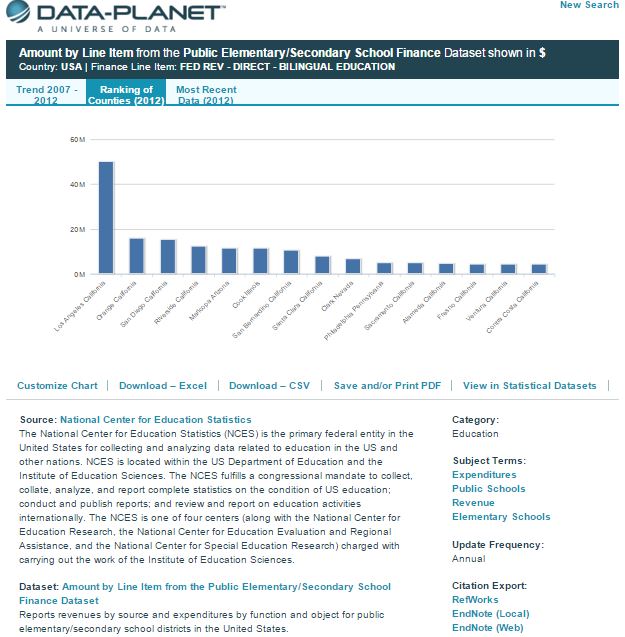The image size is (625, 637).
Task: Export citation to EndNote (Web)
Action: [488, 628]
